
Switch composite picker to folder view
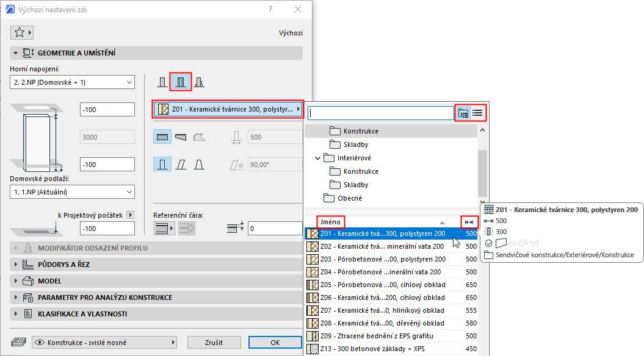463,113
